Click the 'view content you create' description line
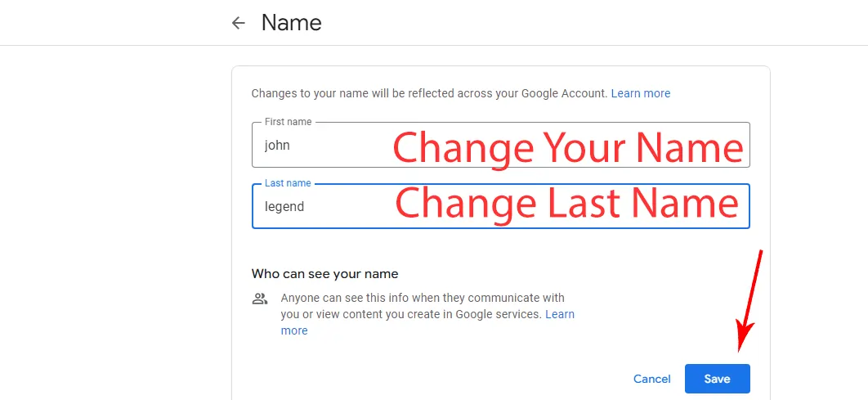The image size is (868, 400). tap(411, 315)
